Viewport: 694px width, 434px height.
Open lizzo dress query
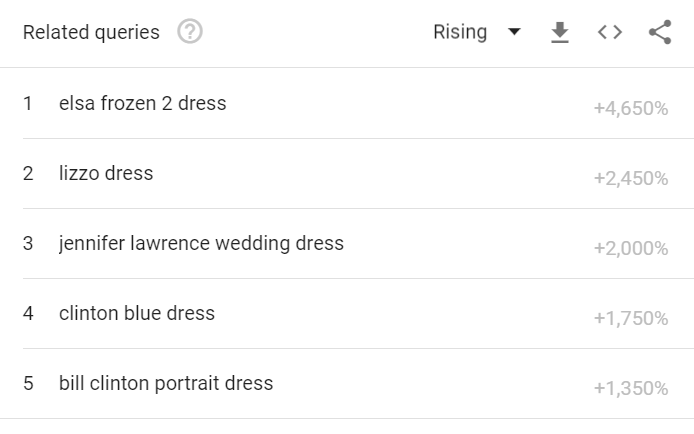pos(106,173)
